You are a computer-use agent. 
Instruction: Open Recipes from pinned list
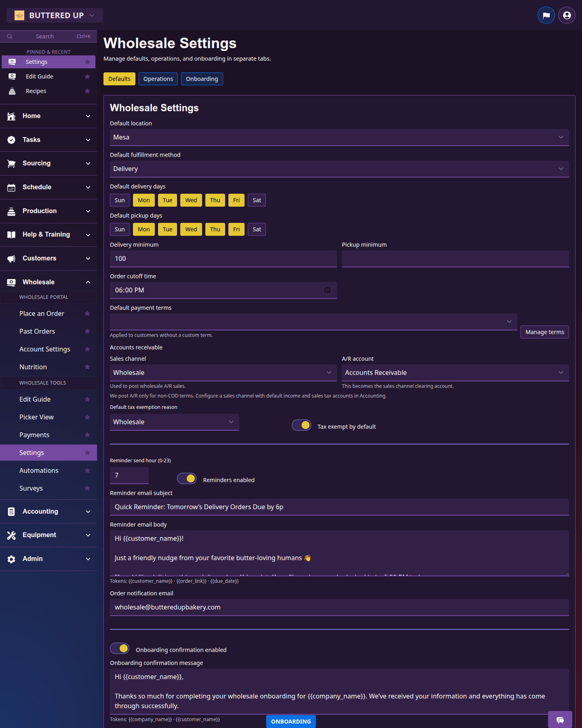[36, 91]
